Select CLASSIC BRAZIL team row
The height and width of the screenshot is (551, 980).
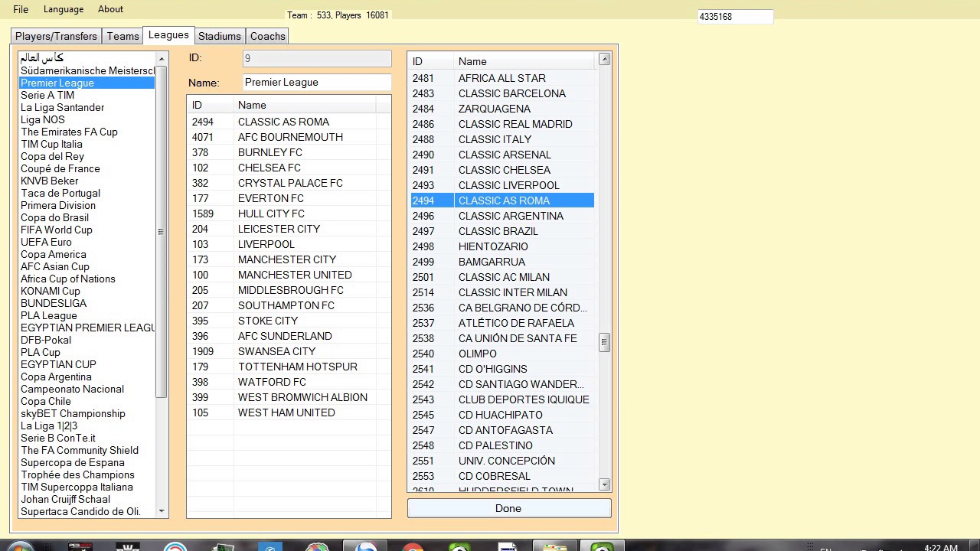tap(501, 231)
